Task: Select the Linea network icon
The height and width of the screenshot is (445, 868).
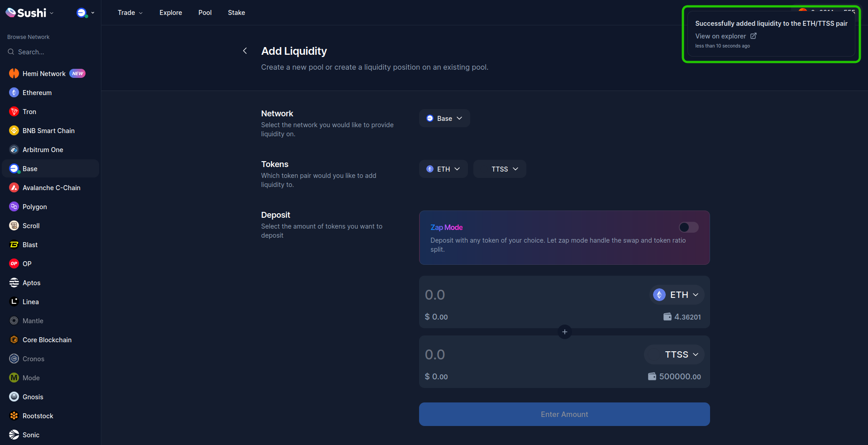Action: coord(14,301)
